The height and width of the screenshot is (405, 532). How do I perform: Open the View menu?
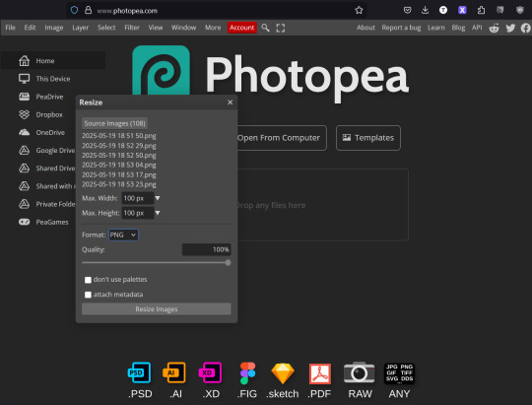coord(156,28)
